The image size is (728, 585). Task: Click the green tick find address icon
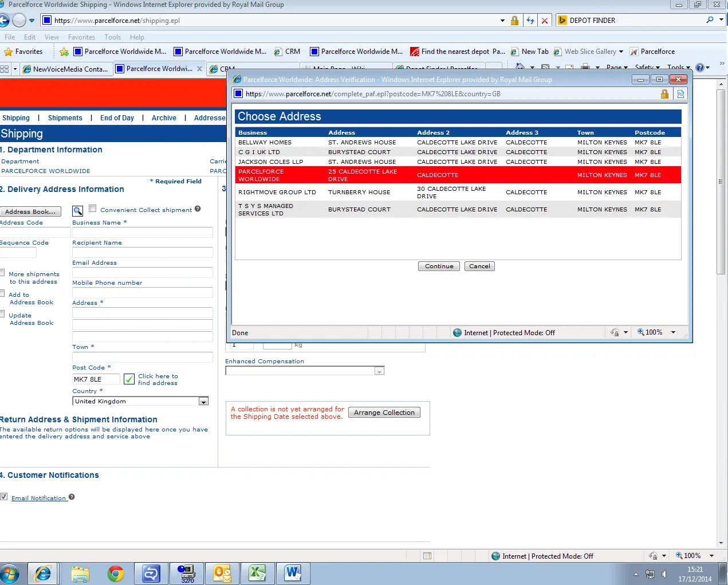(x=129, y=379)
